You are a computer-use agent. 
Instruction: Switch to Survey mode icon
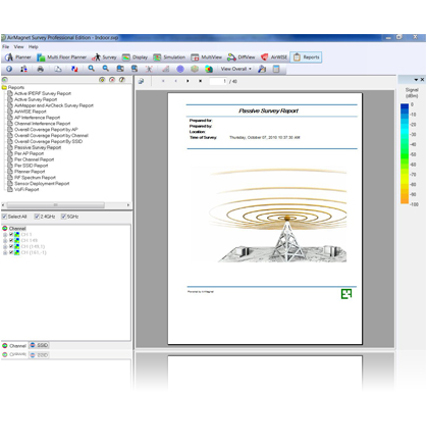[x=96, y=57]
